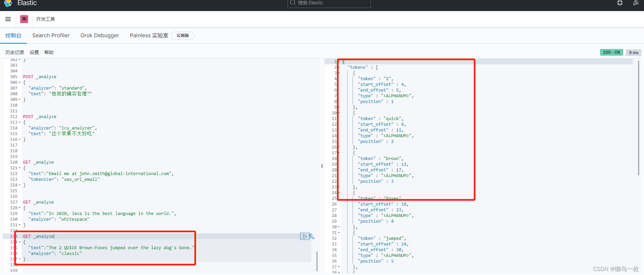
Task: Click the "token" : "brown" output line
Action: (x=381, y=159)
